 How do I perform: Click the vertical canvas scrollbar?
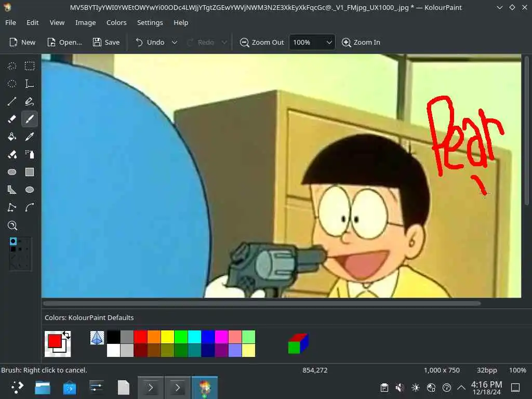(x=527, y=130)
